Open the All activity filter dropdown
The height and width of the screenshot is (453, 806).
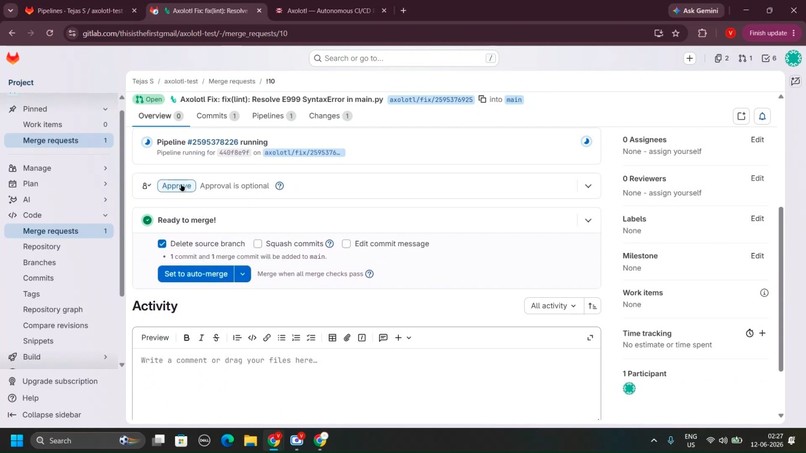(x=553, y=306)
